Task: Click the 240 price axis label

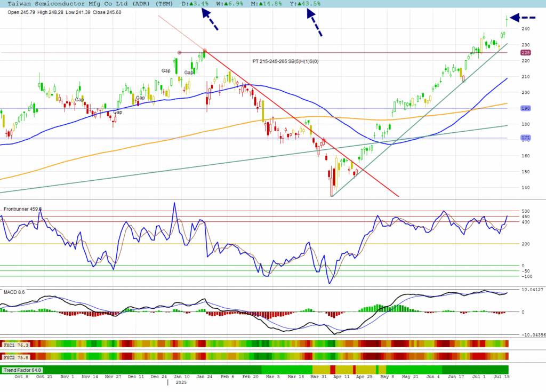Action: 525,29
